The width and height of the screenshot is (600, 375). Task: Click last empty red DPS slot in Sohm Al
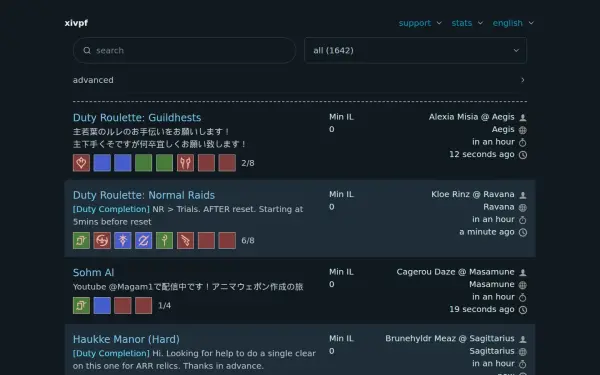143,306
